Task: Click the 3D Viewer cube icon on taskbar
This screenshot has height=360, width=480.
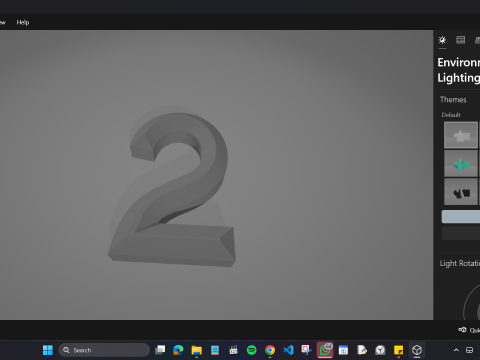Action: point(417,350)
